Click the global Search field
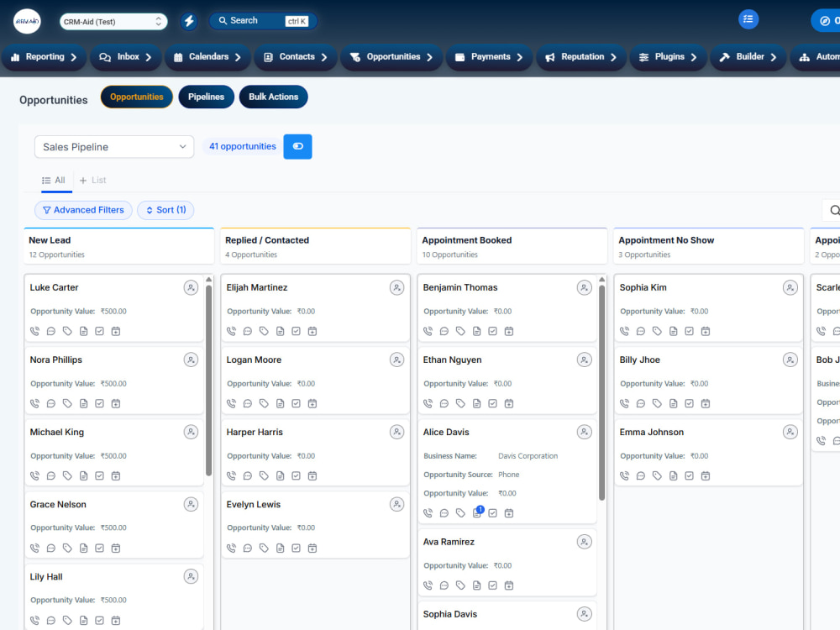 point(262,21)
